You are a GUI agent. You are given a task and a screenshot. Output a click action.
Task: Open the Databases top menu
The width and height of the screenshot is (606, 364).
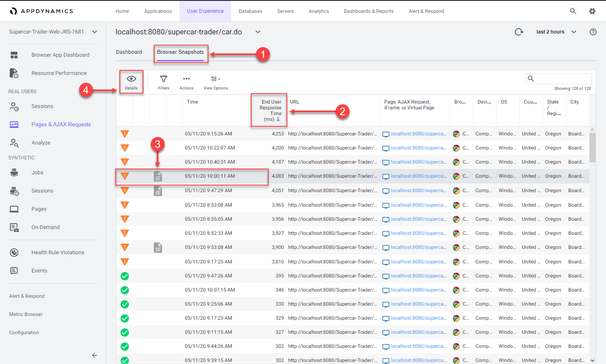click(x=250, y=11)
